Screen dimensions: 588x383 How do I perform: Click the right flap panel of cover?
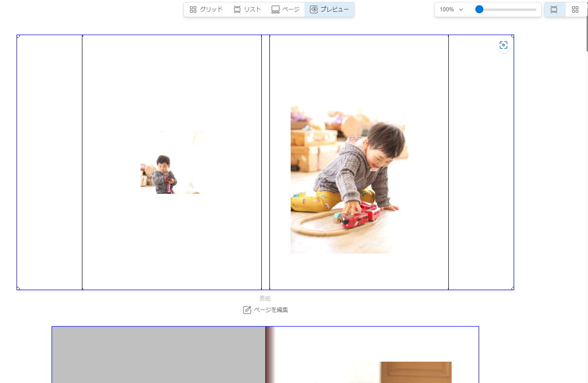[481, 162]
